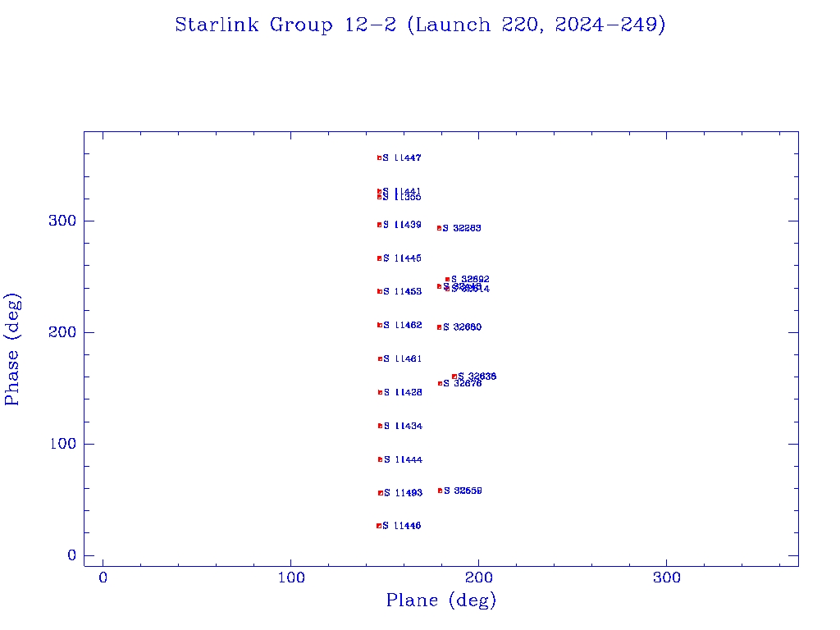Click the red marker beside S 11446
The height and width of the screenshot is (630, 840).
point(379,526)
